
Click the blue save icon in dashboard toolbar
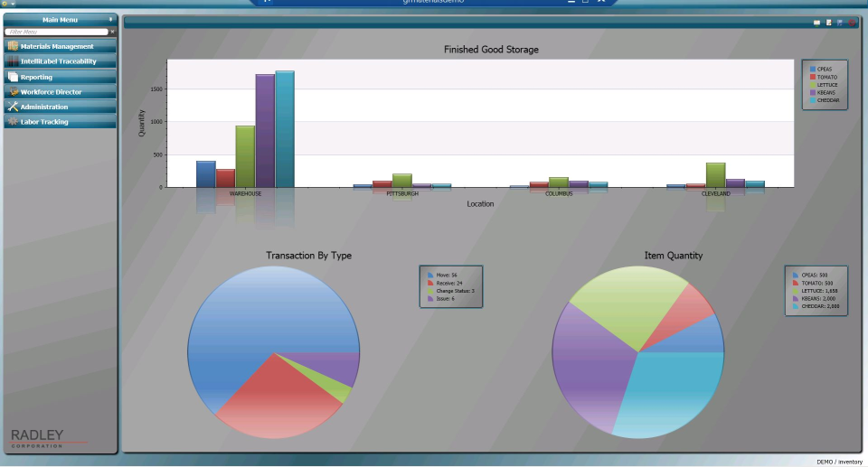(x=840, y=23)
